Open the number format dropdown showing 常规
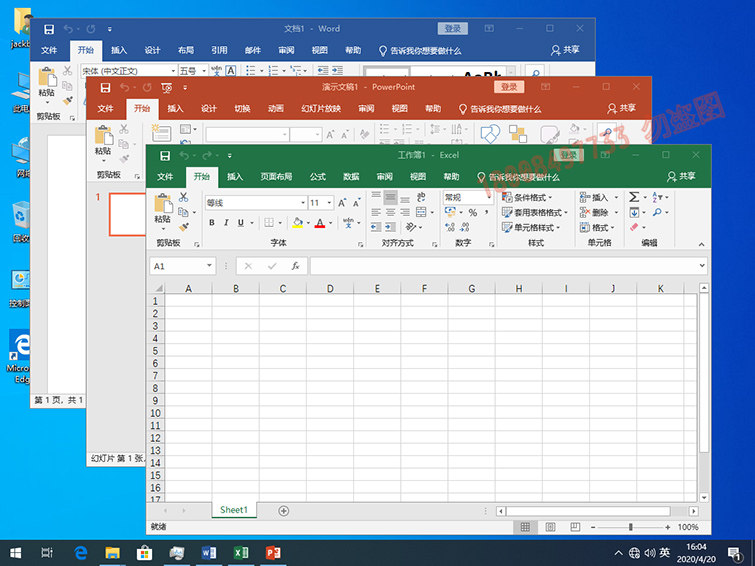The height and width of the screenshot is (566, 755). (x=489, y=197)
